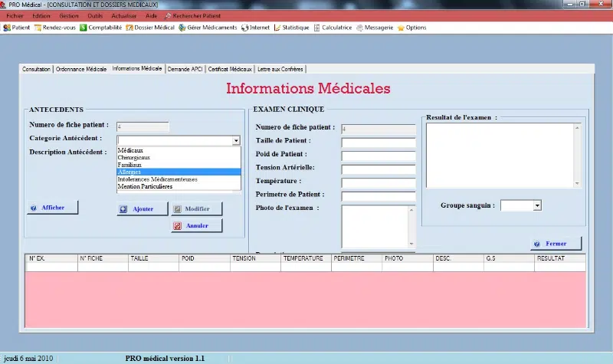
Task: Click the Modifier pencil icon
Action: click(178, 209)
